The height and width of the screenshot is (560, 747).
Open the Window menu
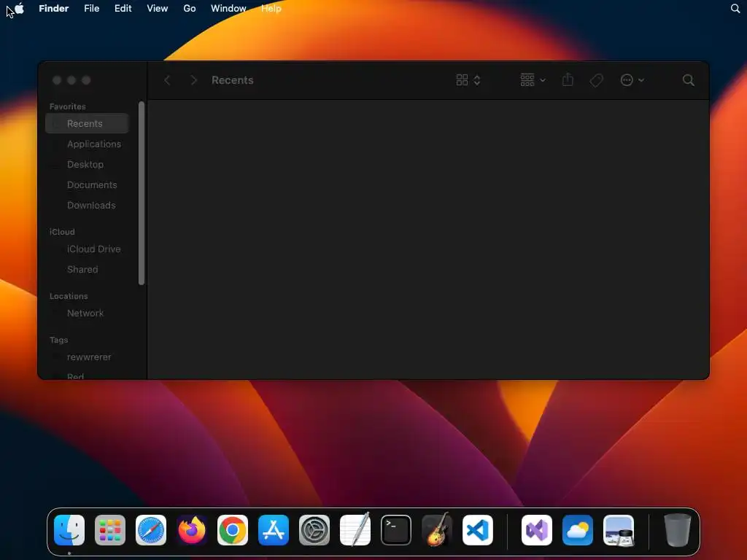(x=228, y=8)
